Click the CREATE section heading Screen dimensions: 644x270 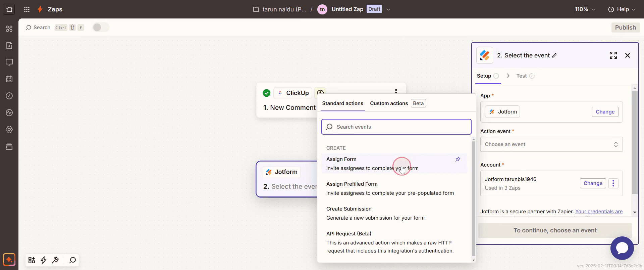[336, 148]
